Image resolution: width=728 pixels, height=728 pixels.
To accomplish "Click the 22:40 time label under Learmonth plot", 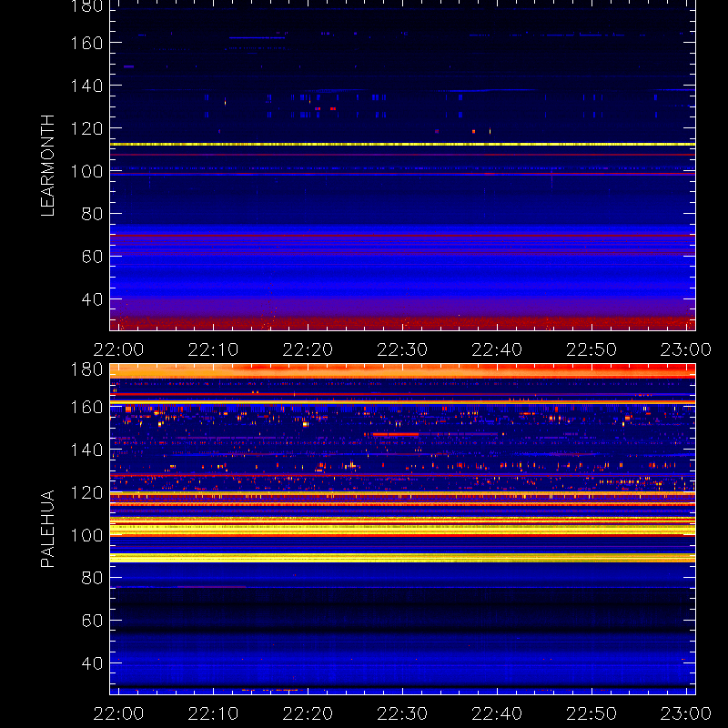I will pos(497,349).
